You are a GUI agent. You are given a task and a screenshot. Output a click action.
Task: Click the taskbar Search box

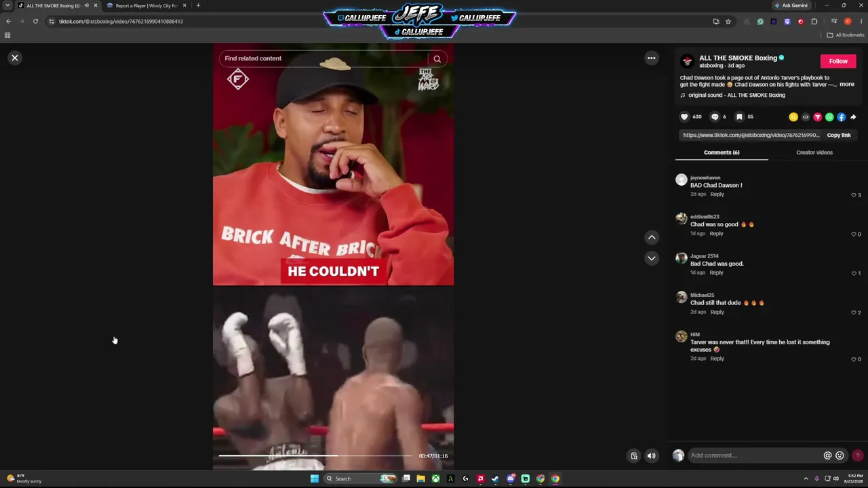[360, 479]
